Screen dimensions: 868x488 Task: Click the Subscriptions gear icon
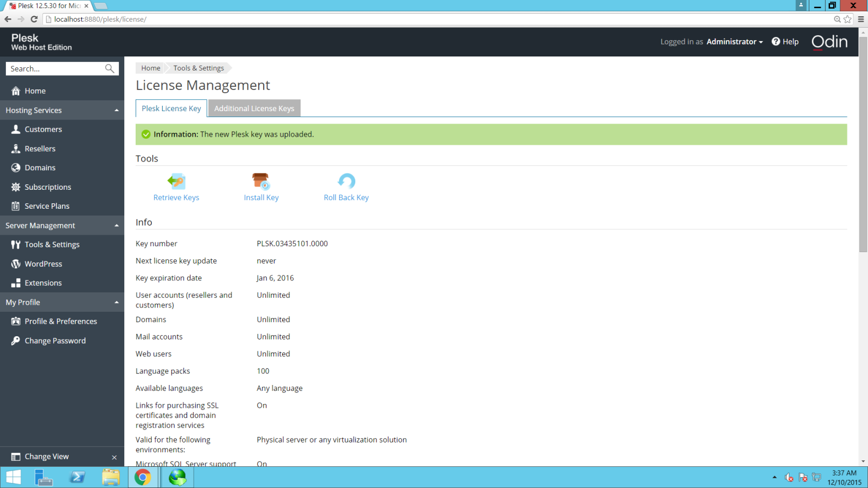tap(16, 187)
